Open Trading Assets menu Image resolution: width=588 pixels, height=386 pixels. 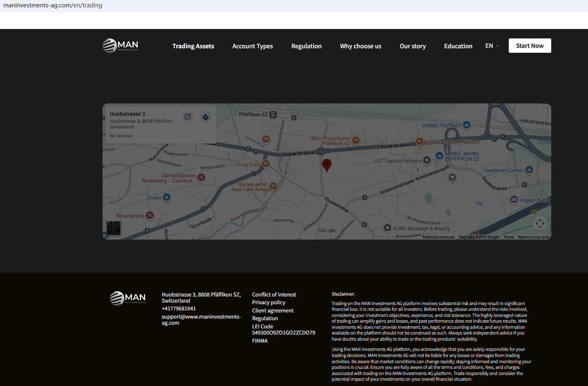click(x=193, y=46)
